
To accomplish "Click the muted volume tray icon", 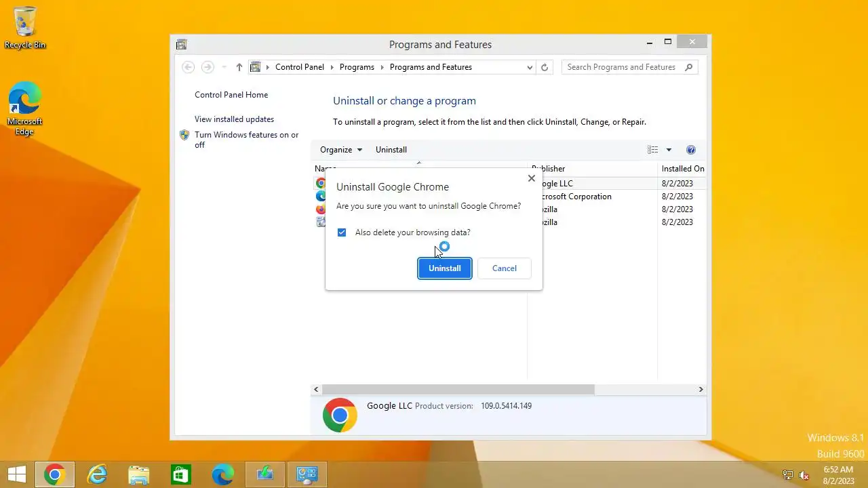I will [x=805, y=475].
